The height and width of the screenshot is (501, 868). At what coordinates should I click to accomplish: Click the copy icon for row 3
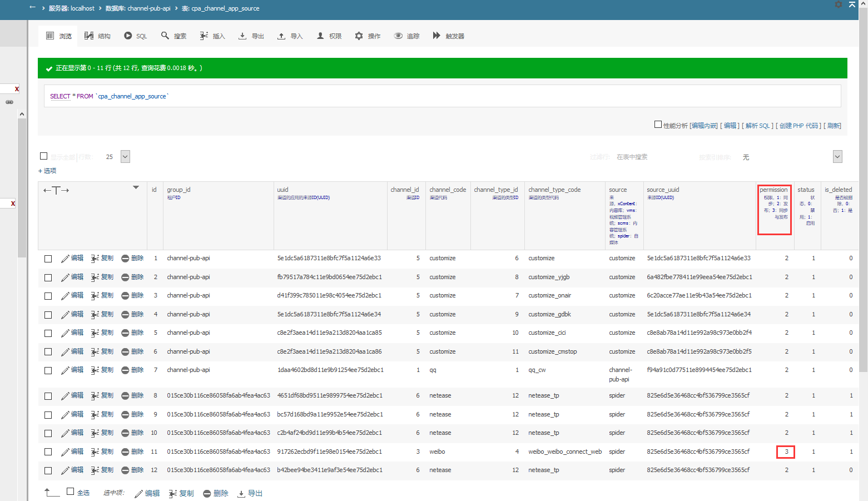coord(95,296)
